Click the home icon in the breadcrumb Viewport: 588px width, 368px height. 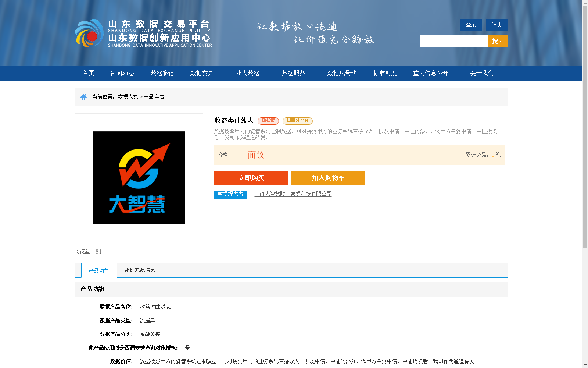[83, 97]
